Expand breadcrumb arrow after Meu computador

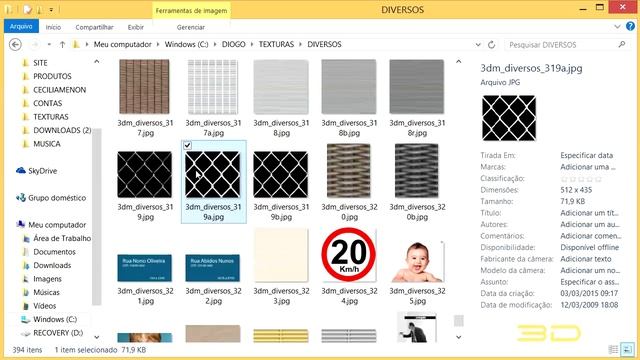158,44
